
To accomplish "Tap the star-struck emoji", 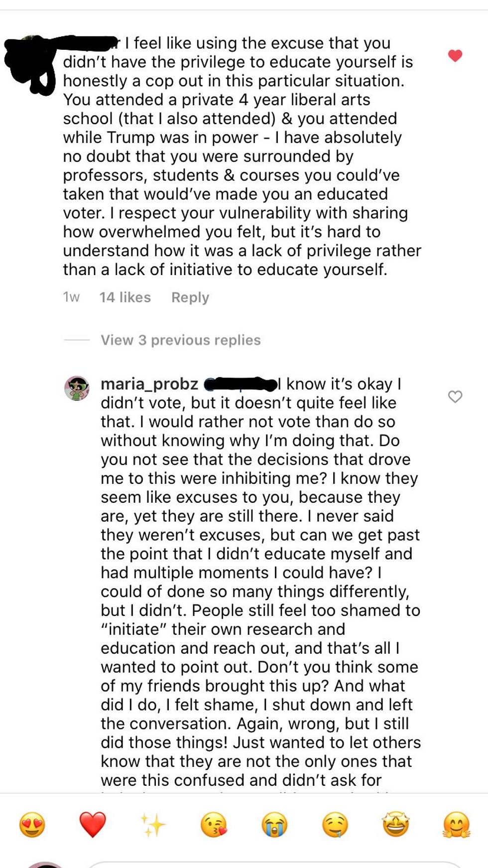I will tap(396, 825).
